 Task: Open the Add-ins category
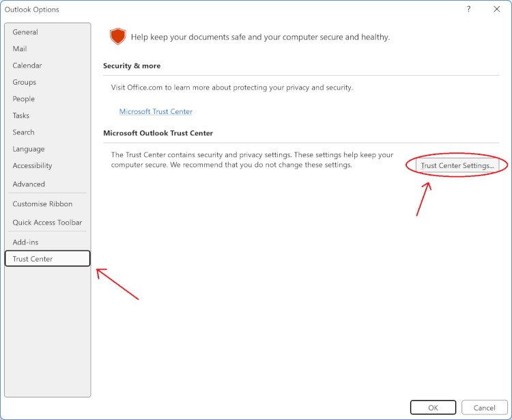click(x=47, y=242)
